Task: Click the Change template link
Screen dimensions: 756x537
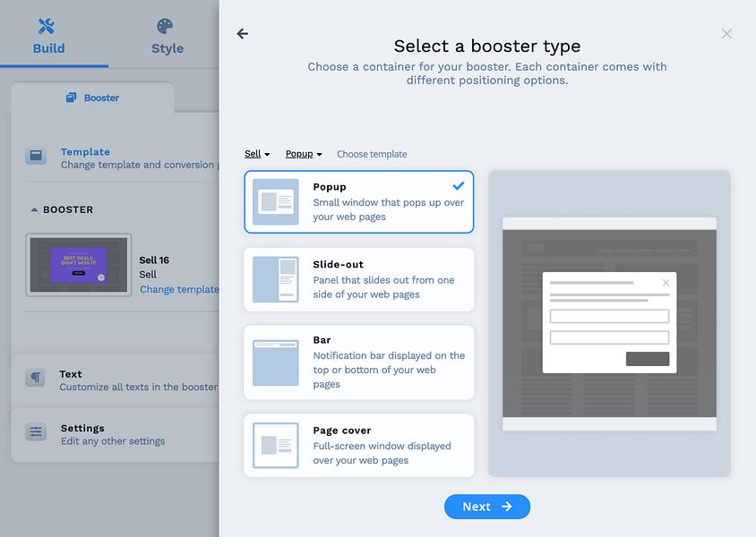Action: click(179, 289)
